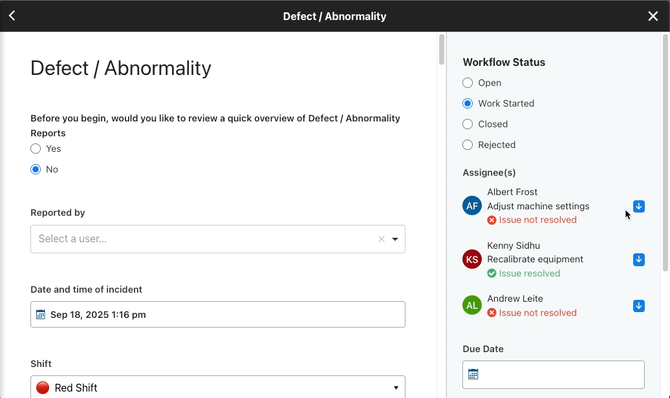This screenshot has height=398, width=670.
Task: Select No for overview review
Action: 35,169
